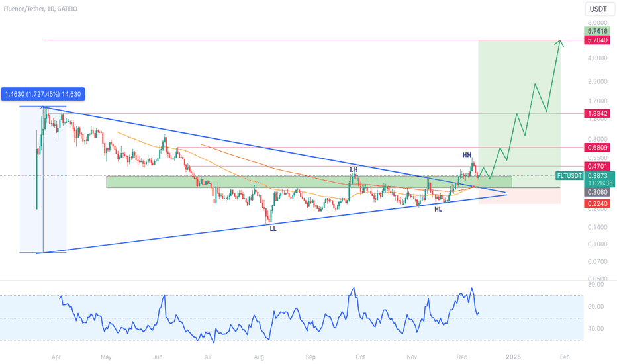Click the 60.00 RSI scale value

596,306
